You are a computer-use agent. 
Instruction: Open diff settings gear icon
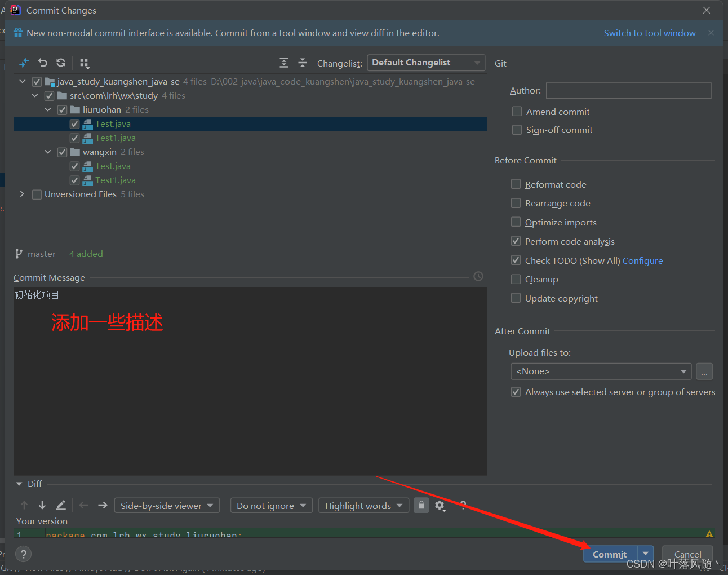click(440, 506)
